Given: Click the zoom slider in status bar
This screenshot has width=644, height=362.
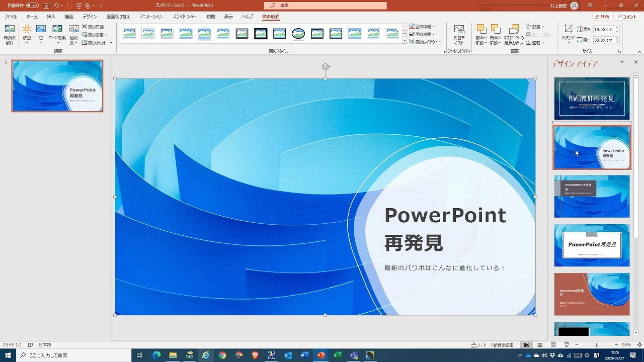Looking at the screenshot, I should [596, 345].
